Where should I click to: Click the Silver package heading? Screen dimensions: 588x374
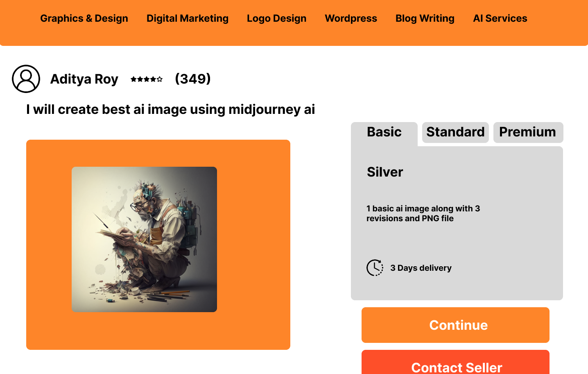tap(385, 172)
